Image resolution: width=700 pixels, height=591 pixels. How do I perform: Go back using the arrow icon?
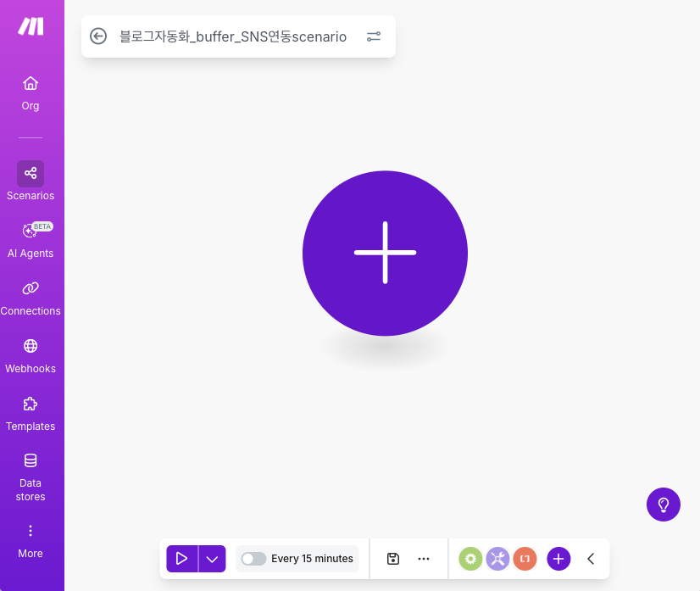98,36
